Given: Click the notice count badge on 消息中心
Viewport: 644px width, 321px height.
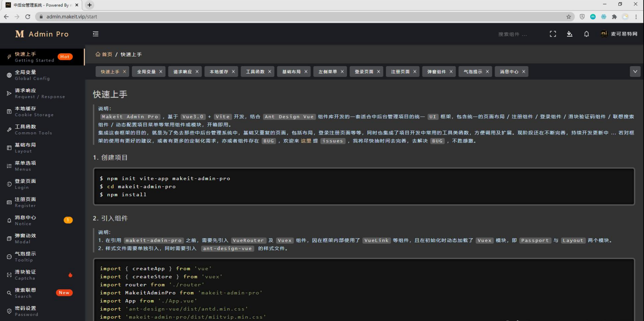Looking at the screenshot, I should (x=68, y=220).
